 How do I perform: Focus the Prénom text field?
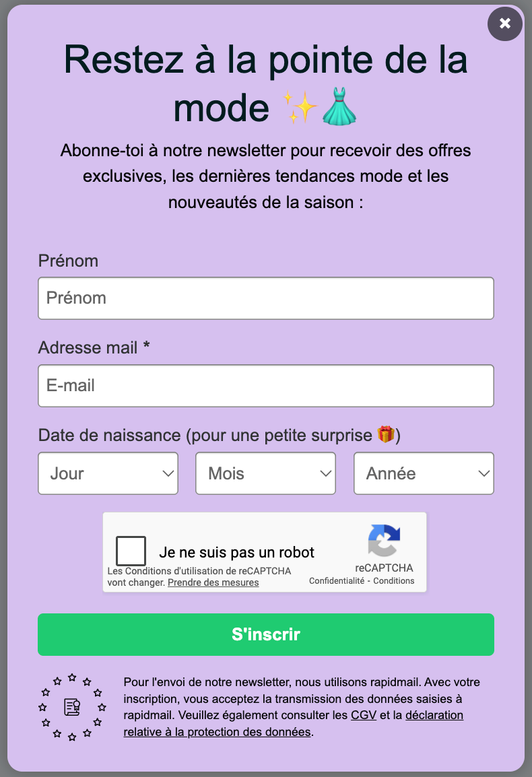[266, 298]
